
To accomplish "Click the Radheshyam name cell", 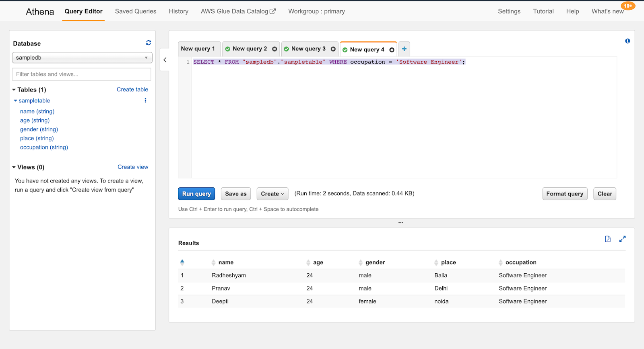I will point(229,275).
